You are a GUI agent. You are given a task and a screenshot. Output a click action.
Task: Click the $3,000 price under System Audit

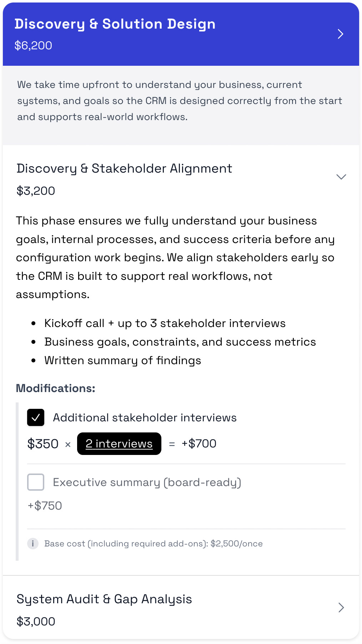[x=36, y=621]
